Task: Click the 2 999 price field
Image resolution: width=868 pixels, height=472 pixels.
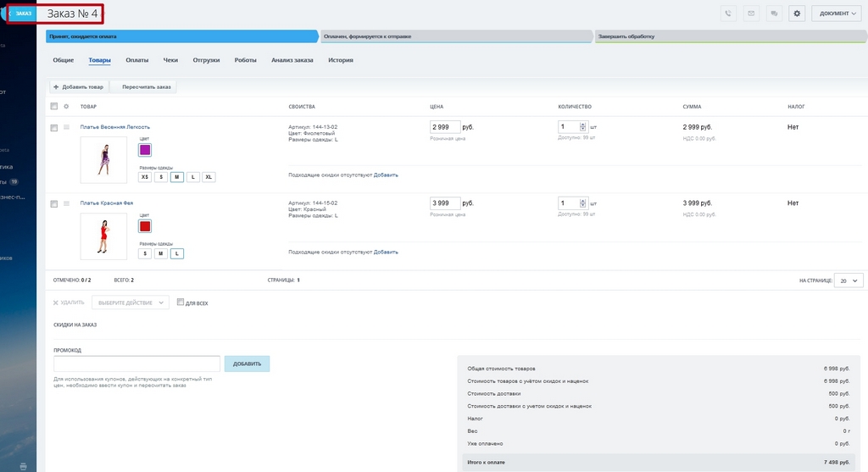Action: click(x=445, y=127)
